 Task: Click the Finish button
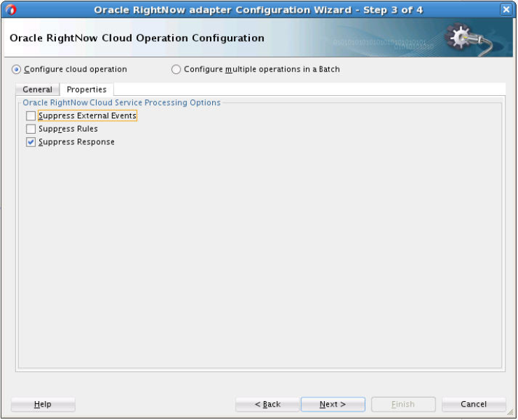(x=403, y=404)
